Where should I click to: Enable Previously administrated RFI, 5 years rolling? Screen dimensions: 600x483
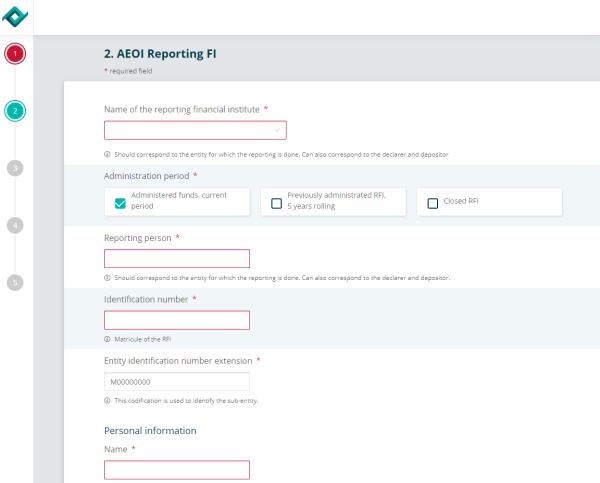276,203
